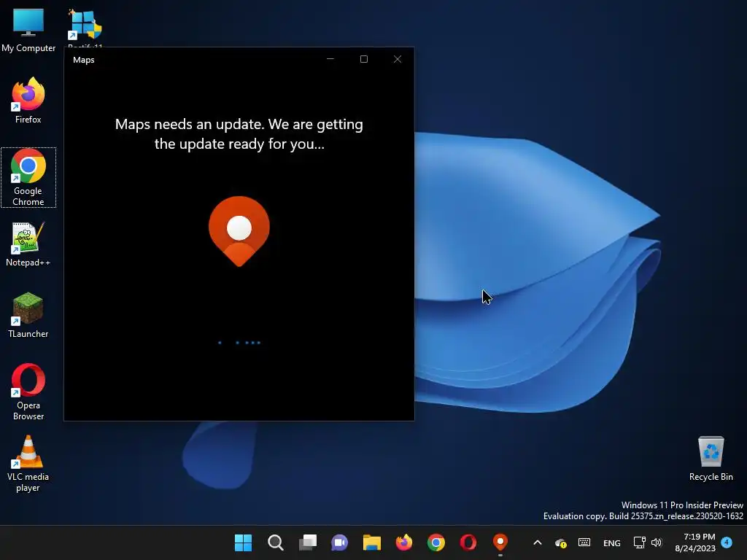Click the Maps pin logo in window

click(239, 231)
